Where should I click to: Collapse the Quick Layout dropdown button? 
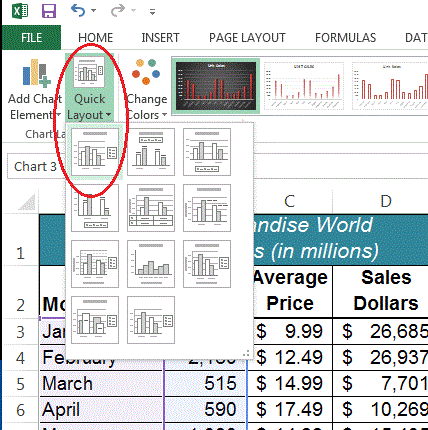click(89, 88)
